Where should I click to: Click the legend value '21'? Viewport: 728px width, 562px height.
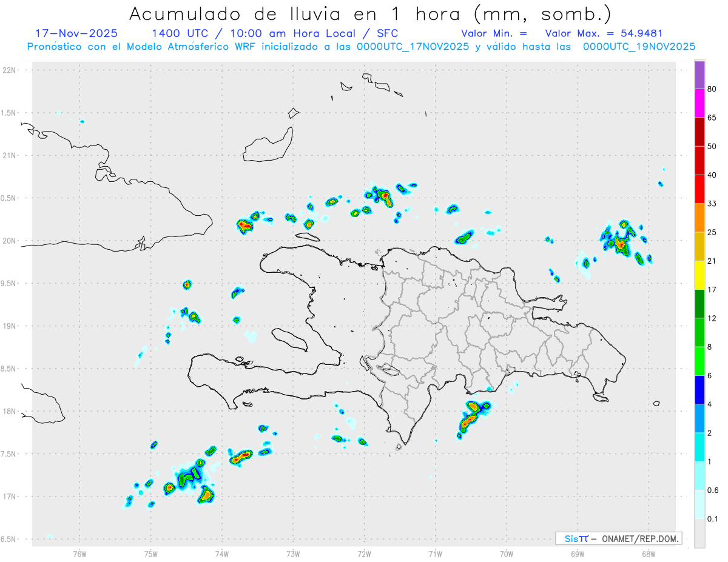point(712,261)
